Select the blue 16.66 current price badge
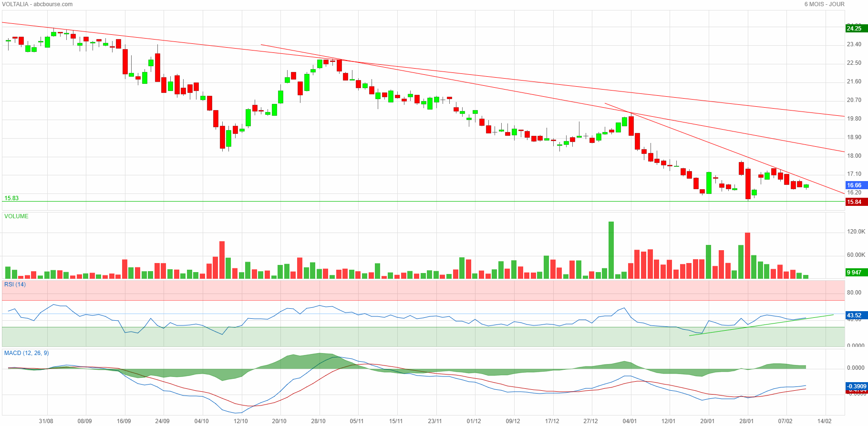Viewport: 868px width, 426px height. tap(857, 185)
